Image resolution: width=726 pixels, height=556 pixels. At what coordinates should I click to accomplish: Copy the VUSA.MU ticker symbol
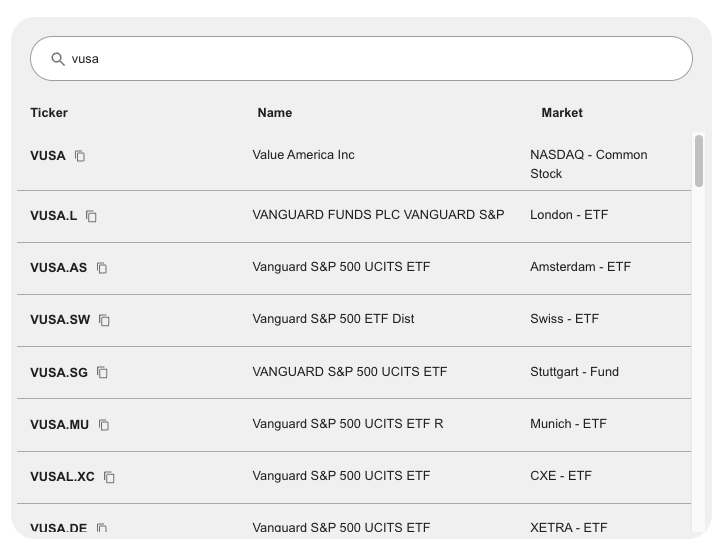coord(104,425)
